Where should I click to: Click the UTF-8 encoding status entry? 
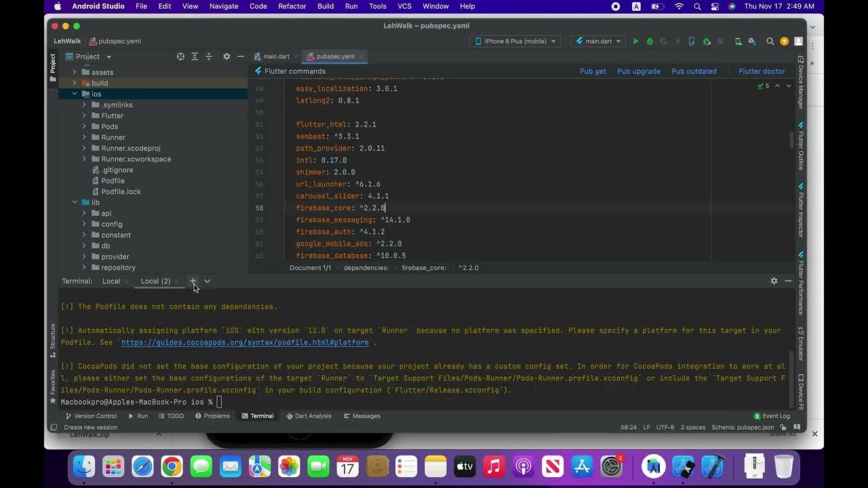click(x=665, y=428)
